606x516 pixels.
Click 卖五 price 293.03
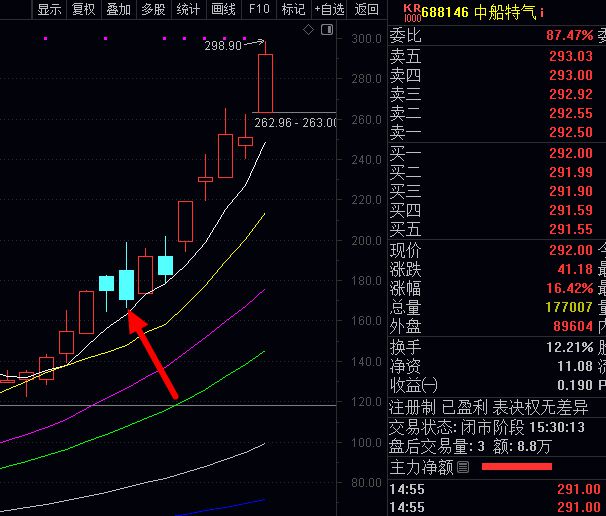[x=571, y=56]
